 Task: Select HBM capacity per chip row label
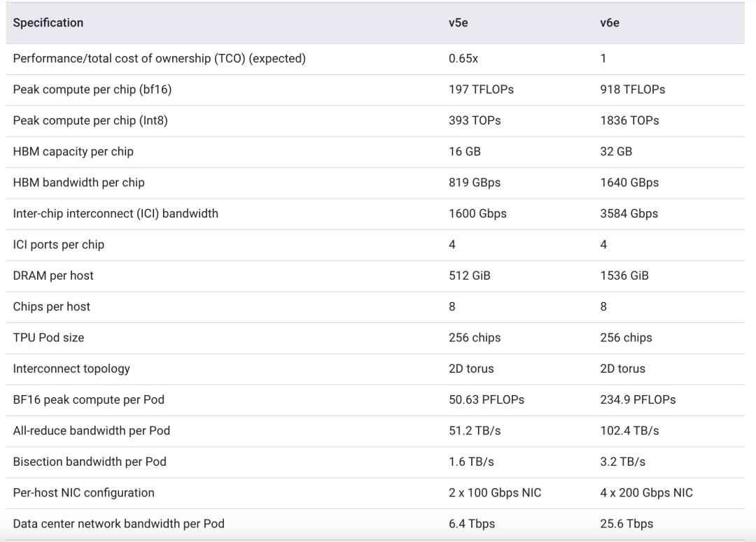pos(73,151)
